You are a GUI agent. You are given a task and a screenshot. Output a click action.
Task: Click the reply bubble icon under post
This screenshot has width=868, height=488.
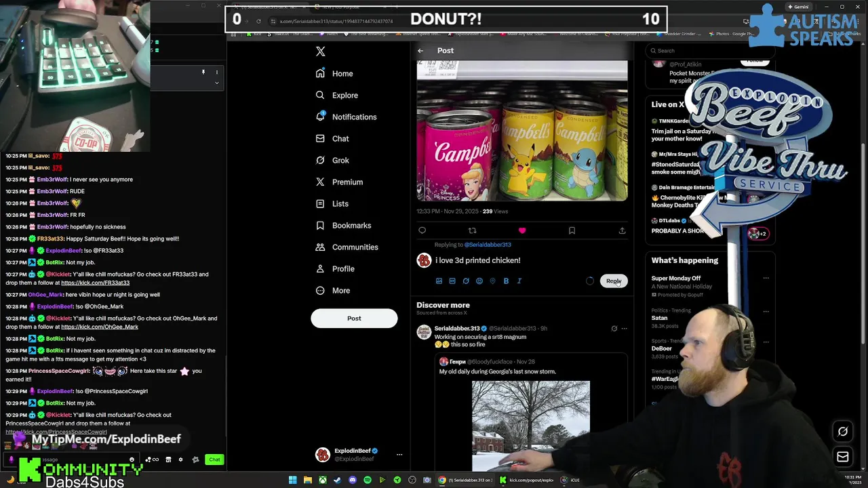point(422,230)
